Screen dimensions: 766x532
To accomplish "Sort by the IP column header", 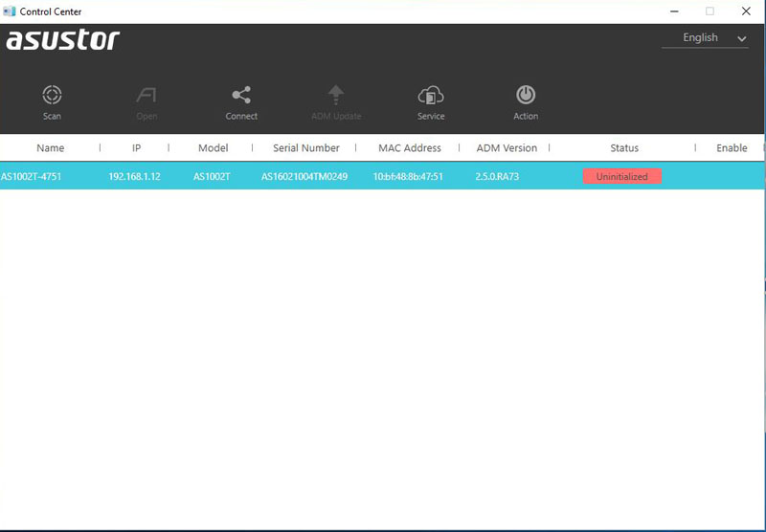I will (x=136, y=148).
